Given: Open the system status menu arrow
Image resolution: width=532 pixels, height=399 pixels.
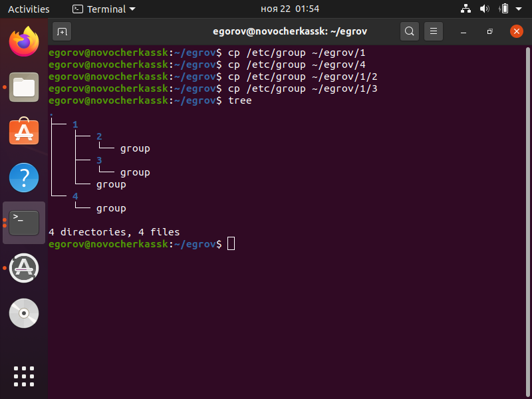Looking at the screenshot, I should pos(521,9).
